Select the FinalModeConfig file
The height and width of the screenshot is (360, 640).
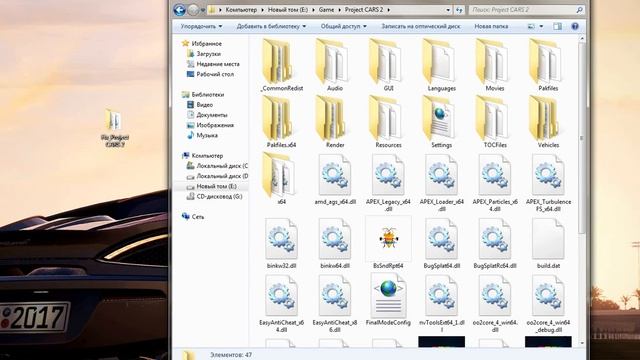coord(388,300)
